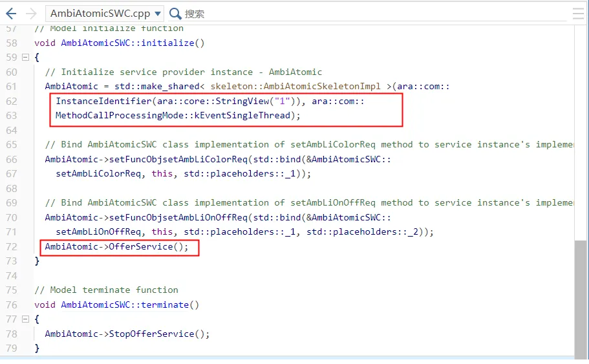
Task: Click 'skeleton::AmbiAtomicSkeletonImpl' on line 61
Action: click(x=295, y=87)
